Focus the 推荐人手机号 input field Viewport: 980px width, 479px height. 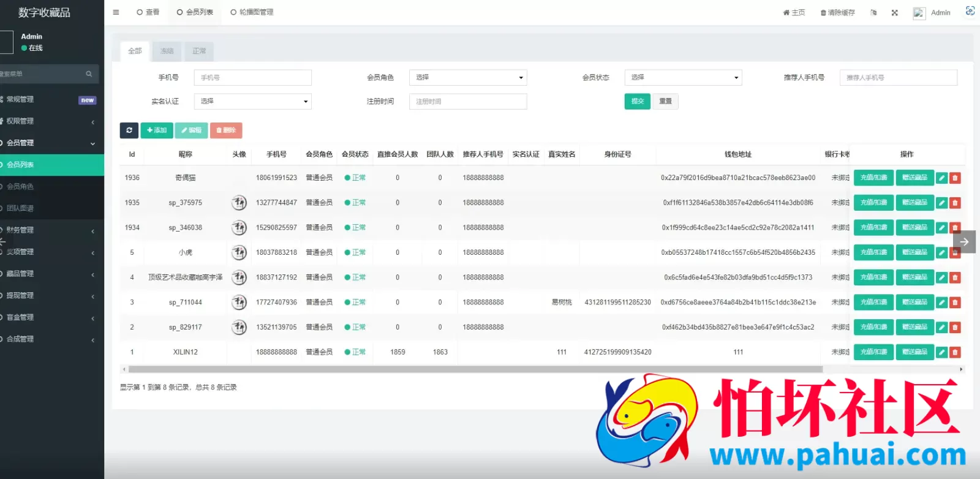click(898, 77)
